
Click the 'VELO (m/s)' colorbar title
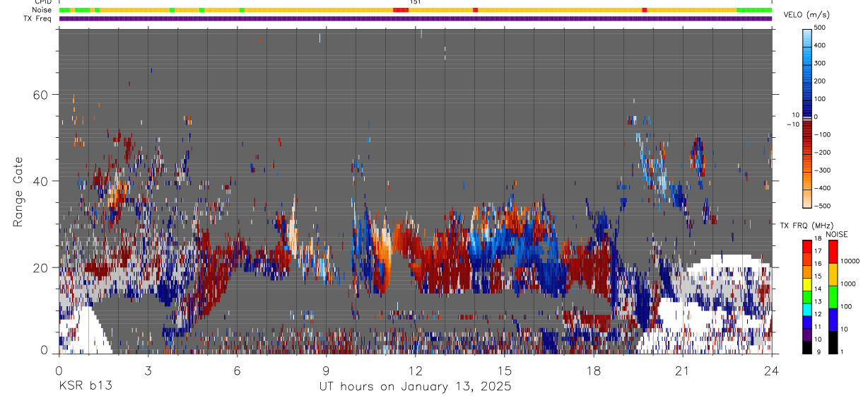(807, 15)
